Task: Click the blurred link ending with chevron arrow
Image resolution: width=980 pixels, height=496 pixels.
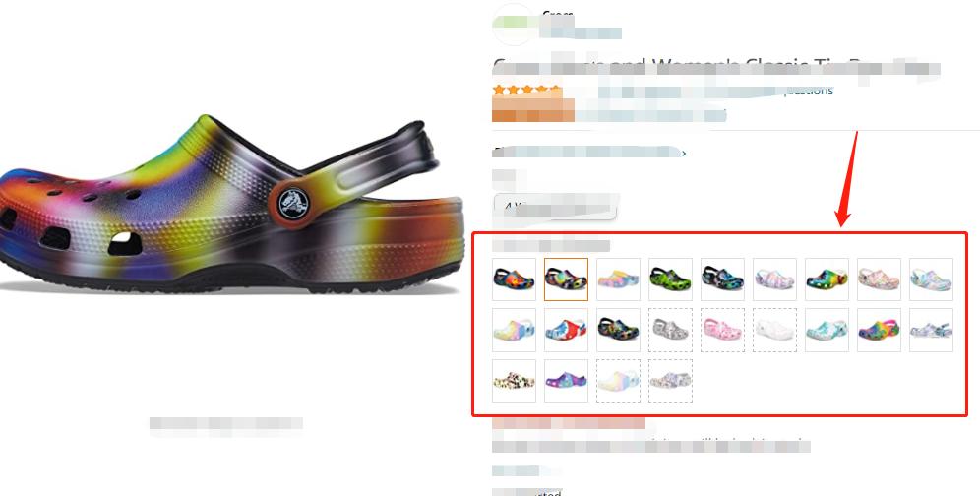Action: pyautogui.click(x=589, y=152)
